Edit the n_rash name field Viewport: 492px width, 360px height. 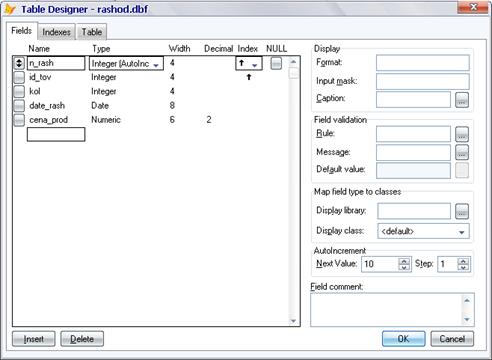tap(56, 63)
